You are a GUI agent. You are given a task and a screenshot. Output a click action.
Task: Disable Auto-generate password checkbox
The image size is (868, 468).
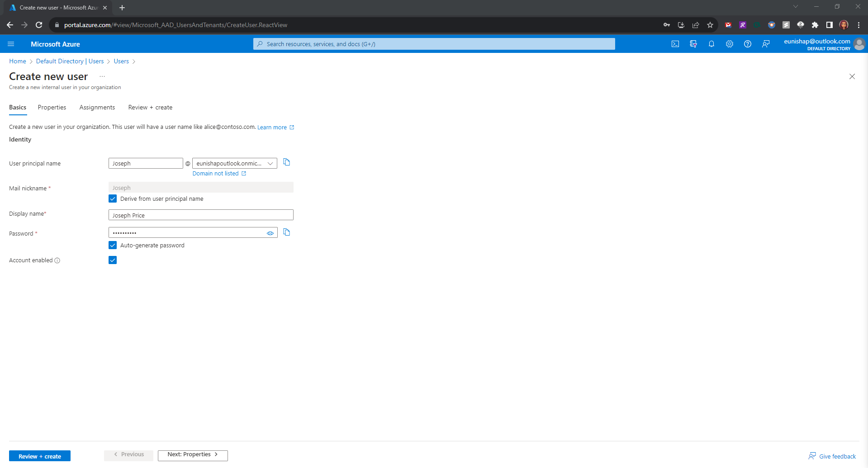[x=113, y=246]
